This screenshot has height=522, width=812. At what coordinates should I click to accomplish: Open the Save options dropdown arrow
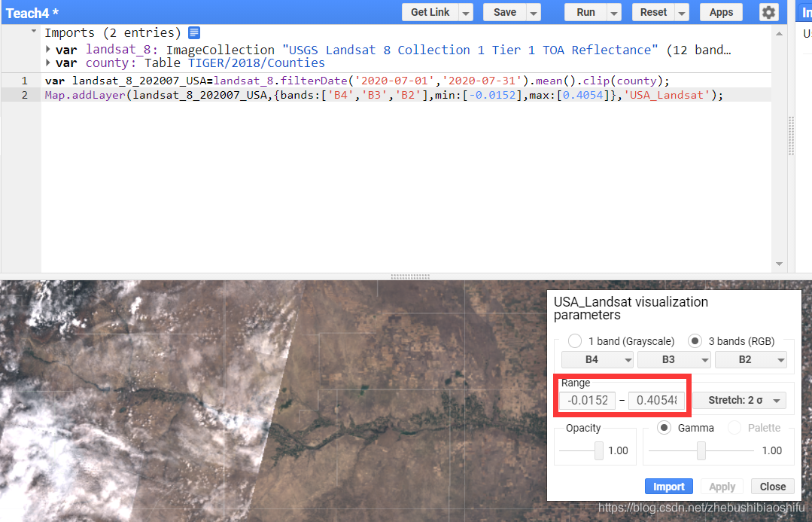tap(533, 12)
